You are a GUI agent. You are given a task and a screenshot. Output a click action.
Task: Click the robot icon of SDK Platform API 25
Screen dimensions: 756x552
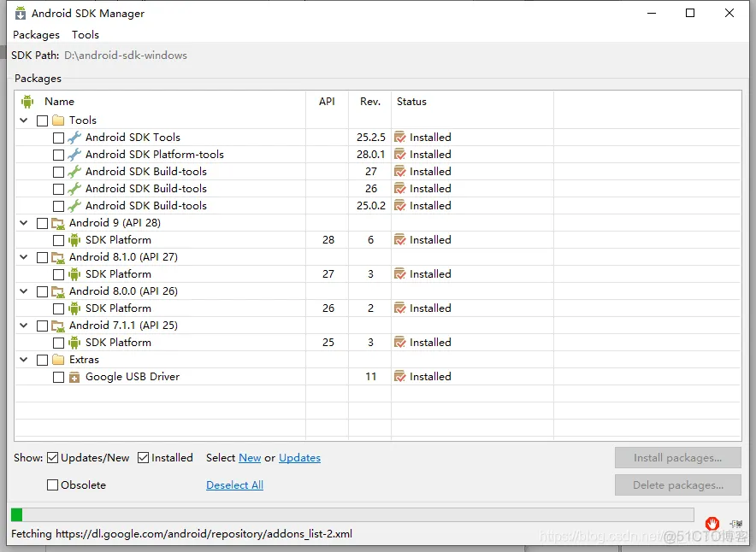(x=74, y=343)
